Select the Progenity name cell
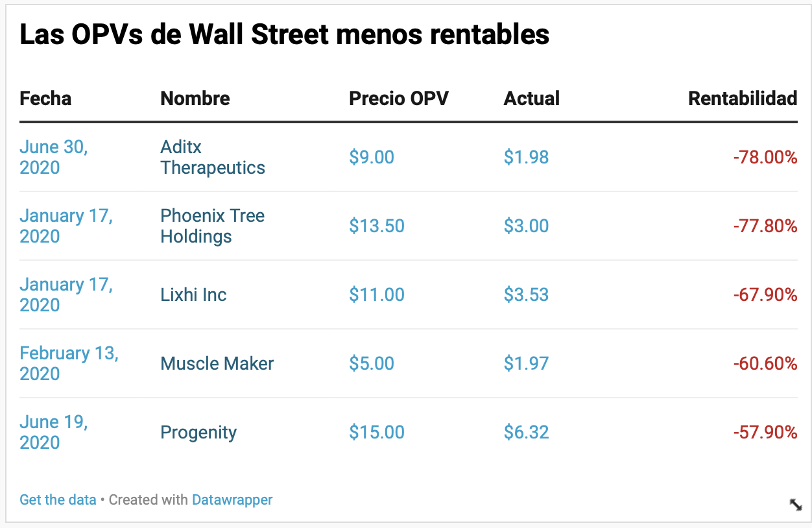The height and width of the screenshot is (528, 812). point(198,433)
